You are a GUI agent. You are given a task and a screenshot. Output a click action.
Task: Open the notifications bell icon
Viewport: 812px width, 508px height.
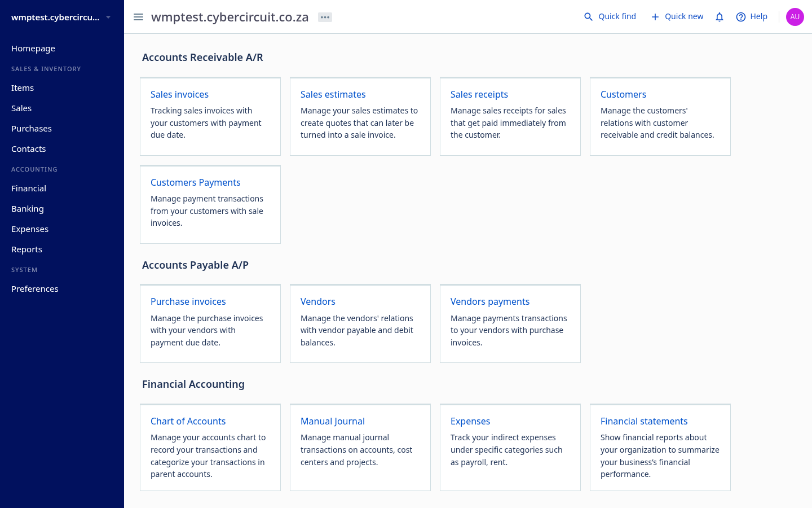[720, 17]
